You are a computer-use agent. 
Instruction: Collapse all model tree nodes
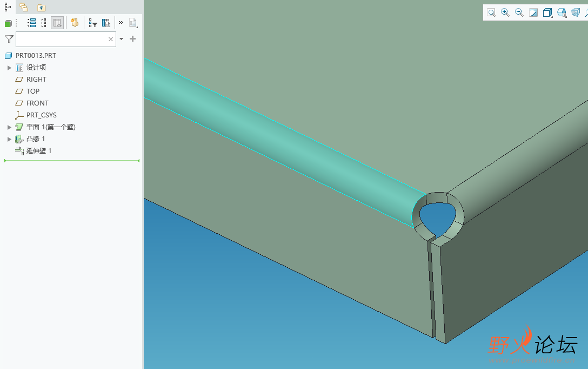pyautogui.click(x=44, y=23)
